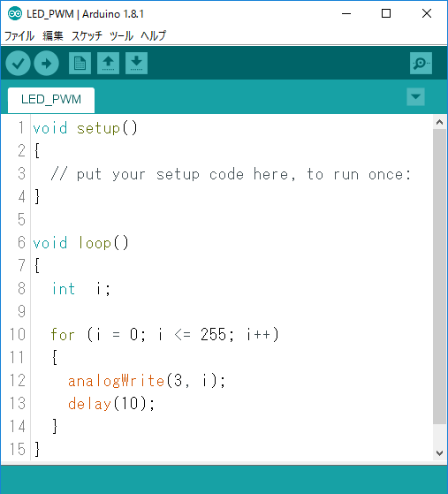Open the ヘルプ menu

(x=153, y=35)
